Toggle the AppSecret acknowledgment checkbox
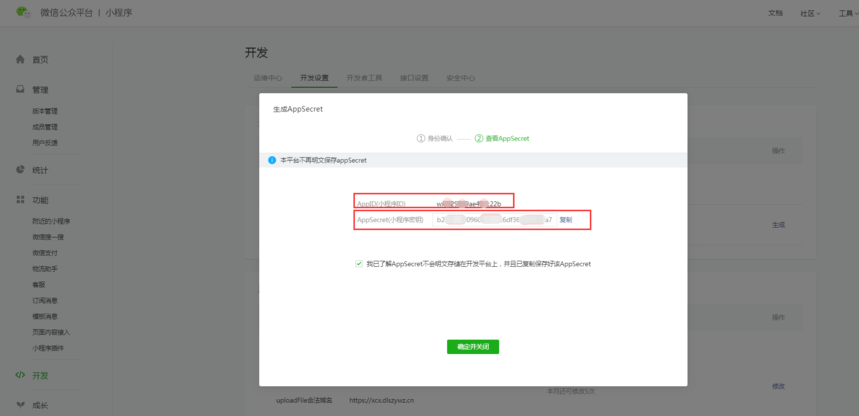This screenshot has width=859, height=416. click(358, 264)
